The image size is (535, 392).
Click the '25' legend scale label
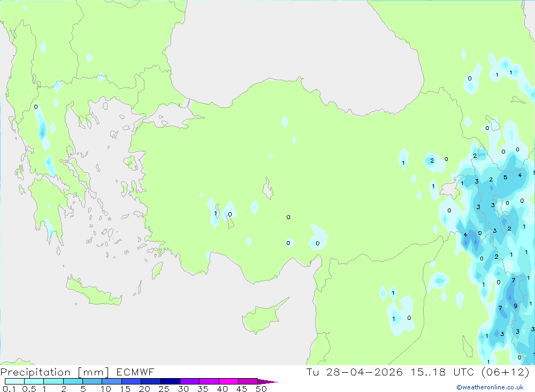[164, 389]
